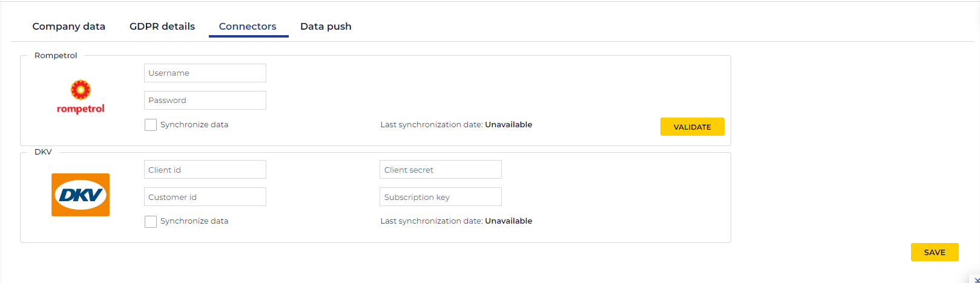
Task: Click the DKV Customer id field
Action: pyautogui.click(x=205, y=197)
